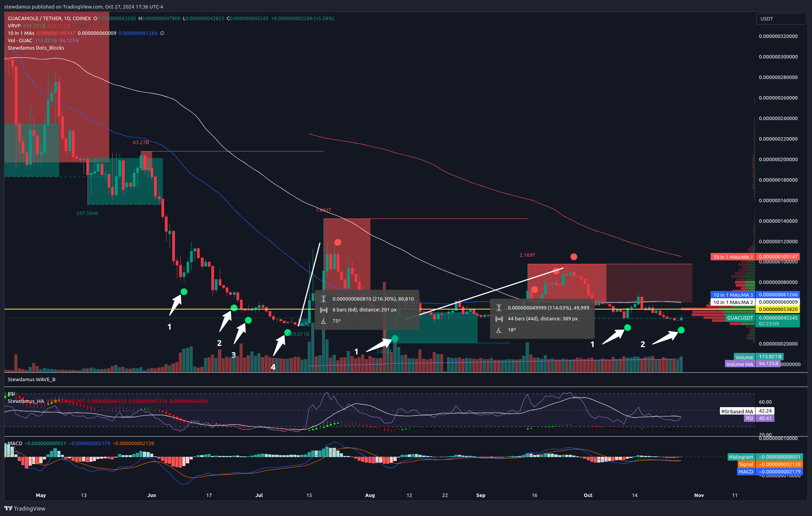Click the Stewdamus WAVE_B pane label
812x516 pixels.
pos(31,380)
